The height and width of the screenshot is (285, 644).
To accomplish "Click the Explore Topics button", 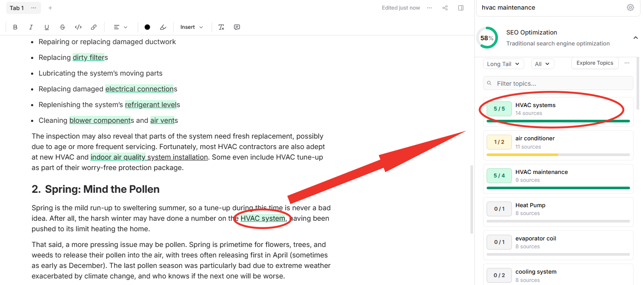I will point(595,63).
